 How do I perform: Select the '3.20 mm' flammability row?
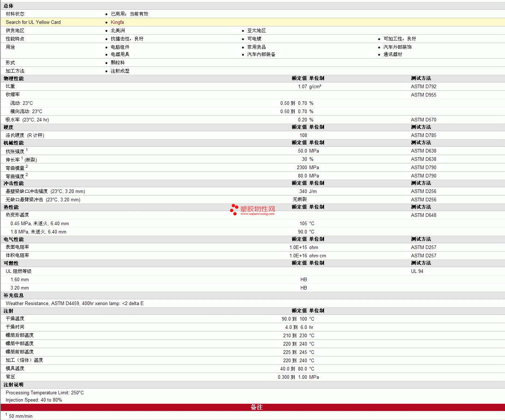(252, 288)
